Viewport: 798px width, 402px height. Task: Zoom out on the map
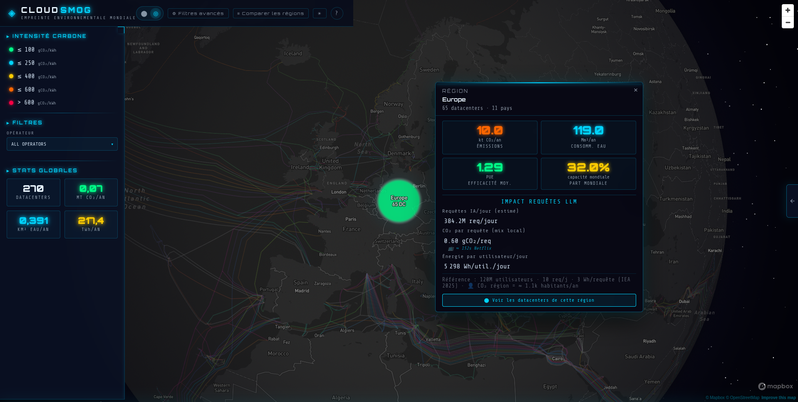click(x=787, y=23)
